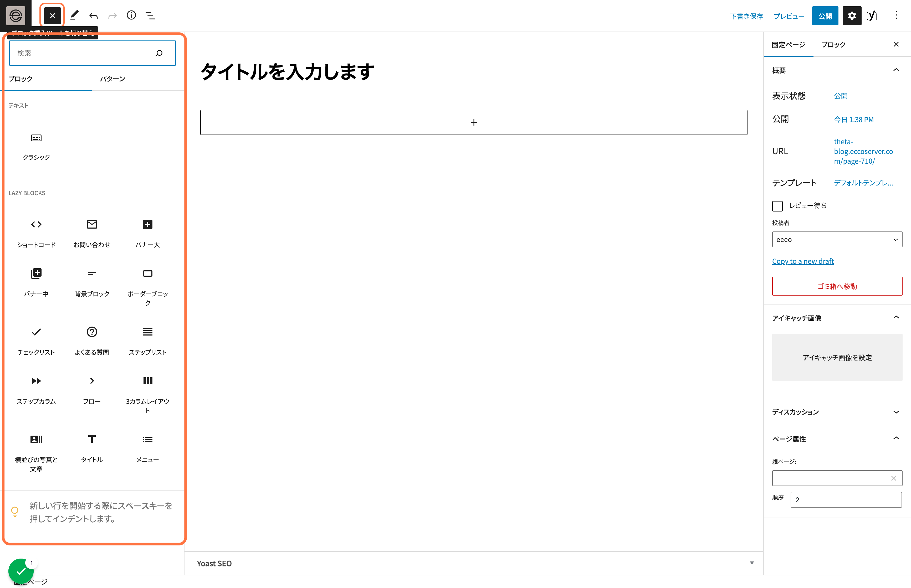Insert the メニュー block

click(148, 449)
